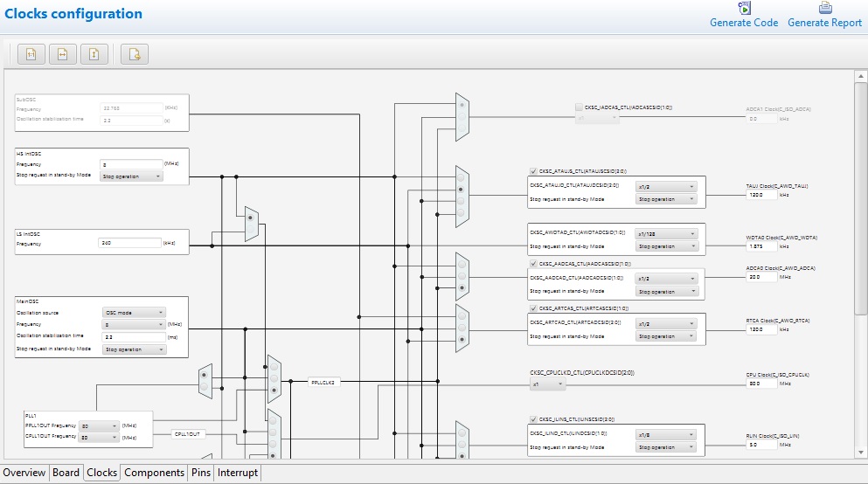Viewport: 868px width, 484px height.
Task: Click the ADCA0 Clock value field
Action: coord(761,277)
